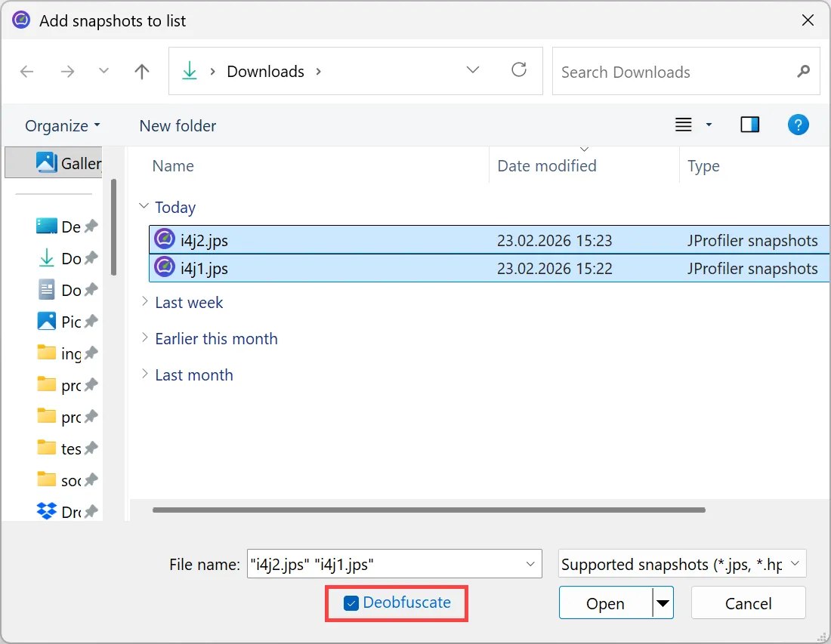Open the Open button's split dropdown arrow
This screenshot has width=831, height=644.
click(x=660, y=602)
